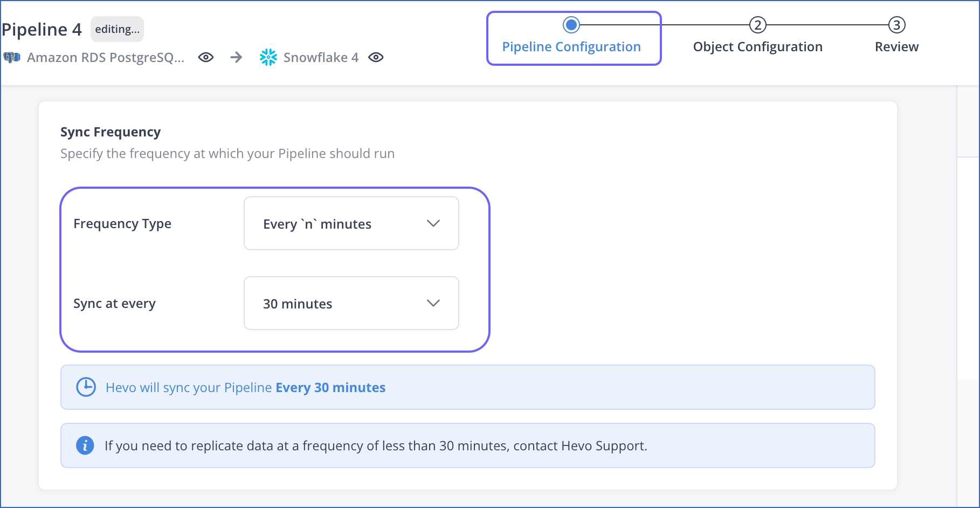Click the clock icon in the sync message
The image size is (980, 508).
coord(85,387)
